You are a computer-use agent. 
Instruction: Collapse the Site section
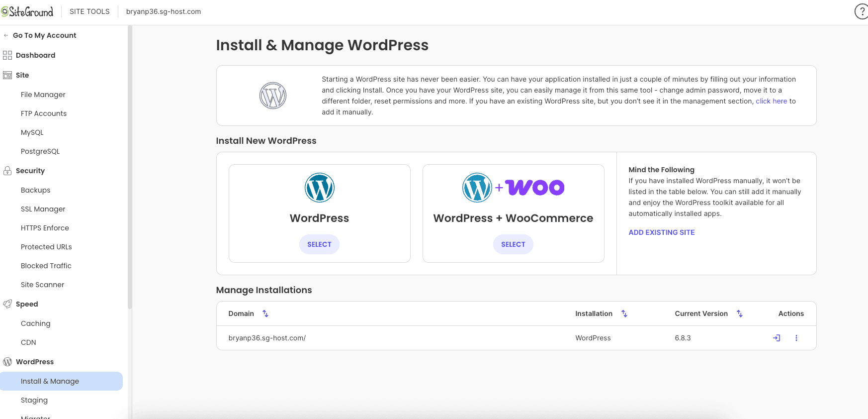point(22,75)
